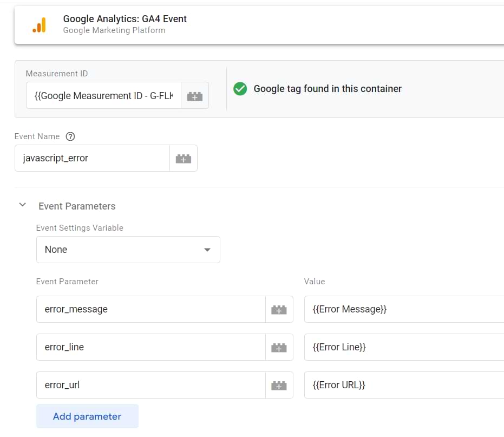This screenshot has width=504, height=437.
Task: Click the Event Name help question icon
Action: click(70, 136)
